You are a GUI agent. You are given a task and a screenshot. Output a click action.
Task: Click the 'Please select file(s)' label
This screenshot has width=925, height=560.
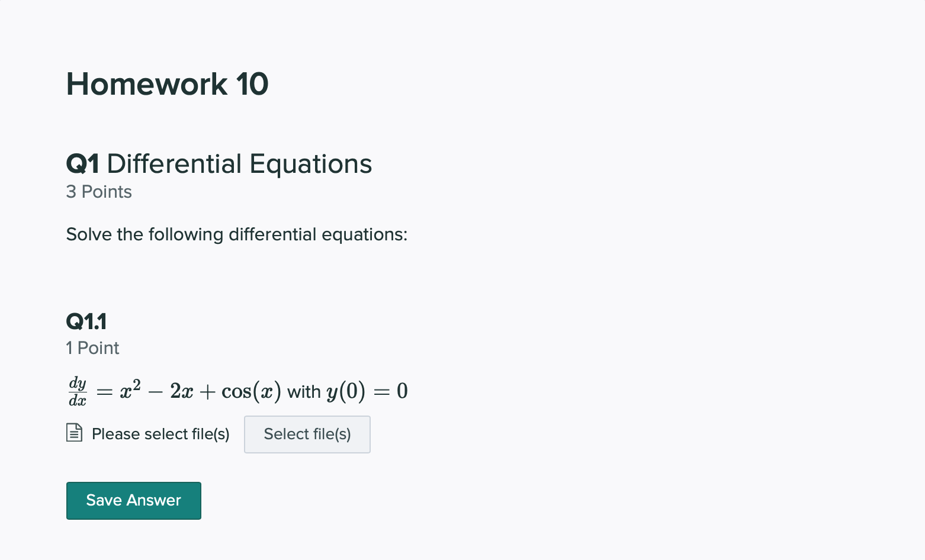(160, 434)
